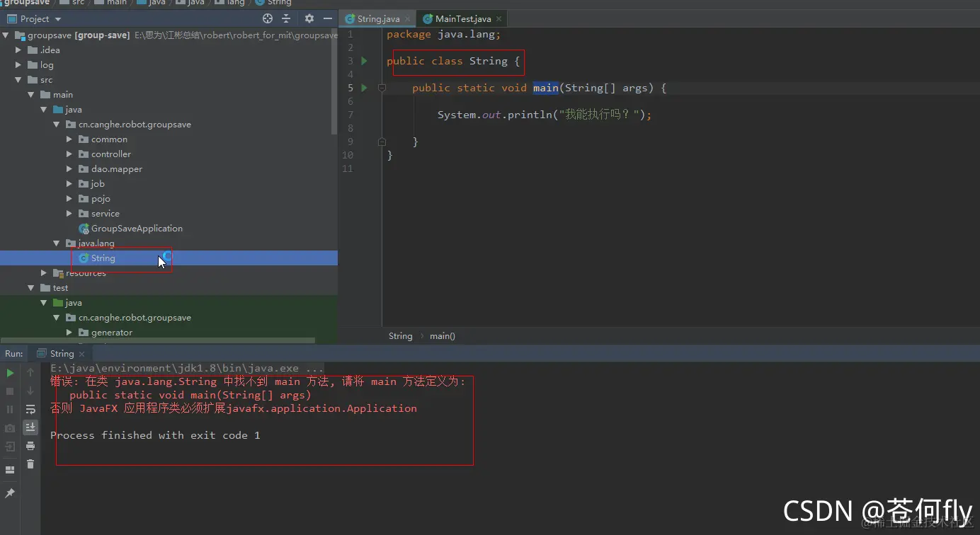The image size is (980, 535).
Task: Expand the job package
Action: click(x=69, y=184)
